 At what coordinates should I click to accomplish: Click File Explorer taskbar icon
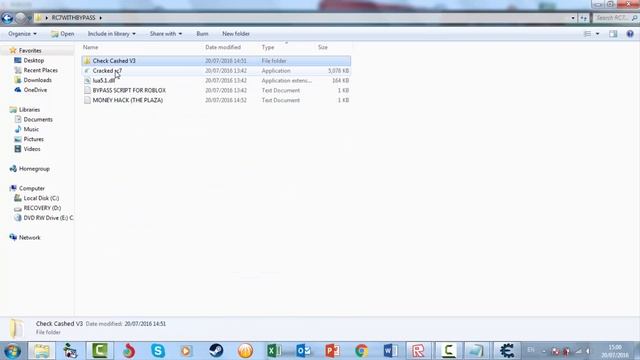pos(41,351)
